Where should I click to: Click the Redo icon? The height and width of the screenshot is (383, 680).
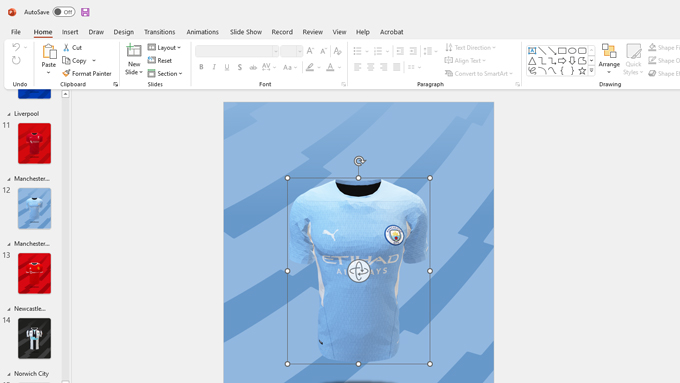coord(16,60)
